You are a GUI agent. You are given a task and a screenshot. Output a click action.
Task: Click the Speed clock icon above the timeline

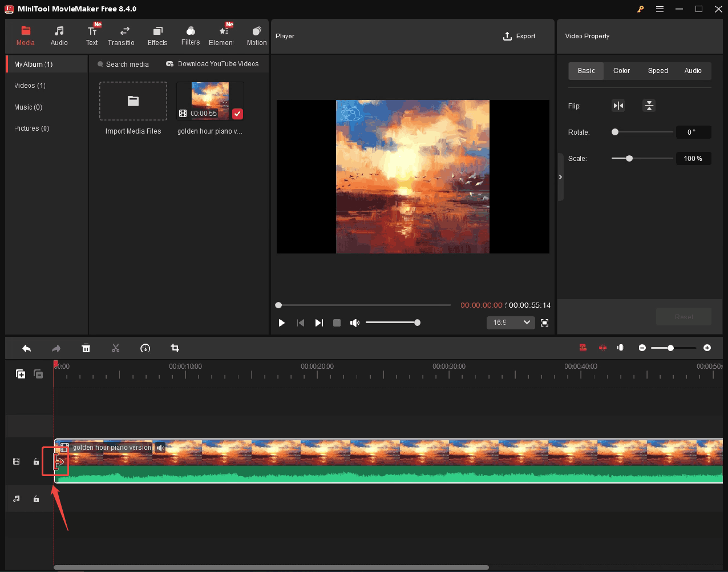(145, 348)
